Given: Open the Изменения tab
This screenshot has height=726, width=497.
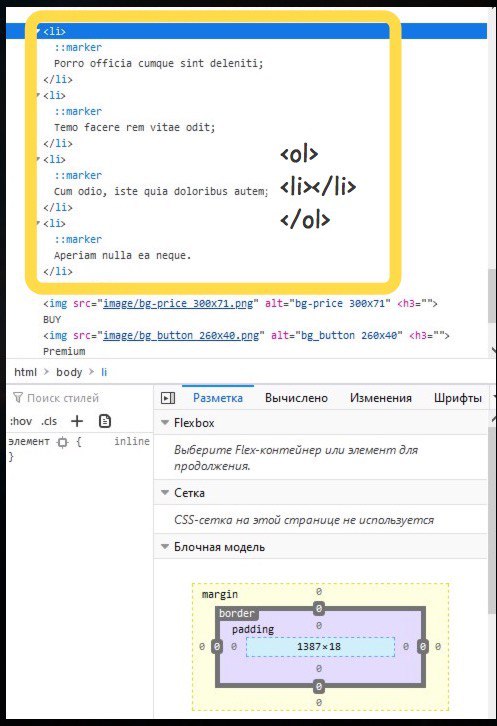Looking at the screenshot, I should pyautogui.click(x=380, y=398).
